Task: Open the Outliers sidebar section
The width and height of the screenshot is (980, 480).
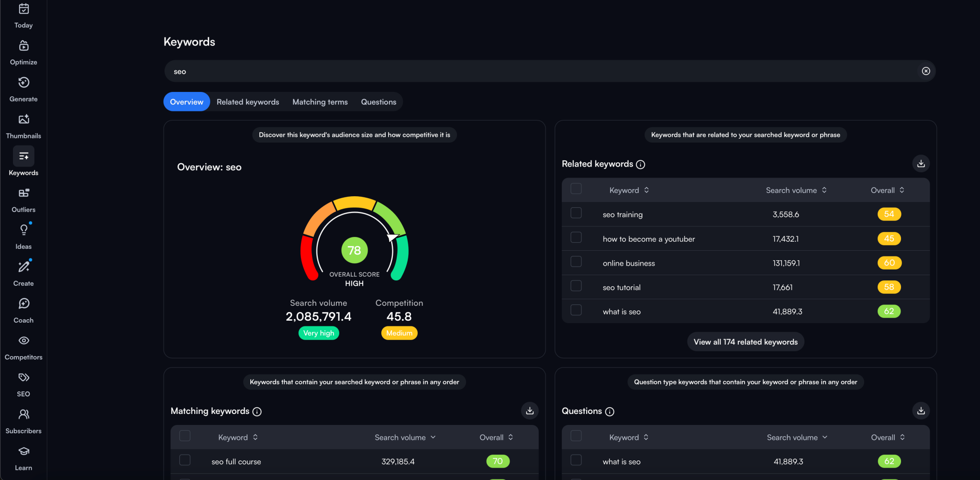Action: tap(23, 200)
